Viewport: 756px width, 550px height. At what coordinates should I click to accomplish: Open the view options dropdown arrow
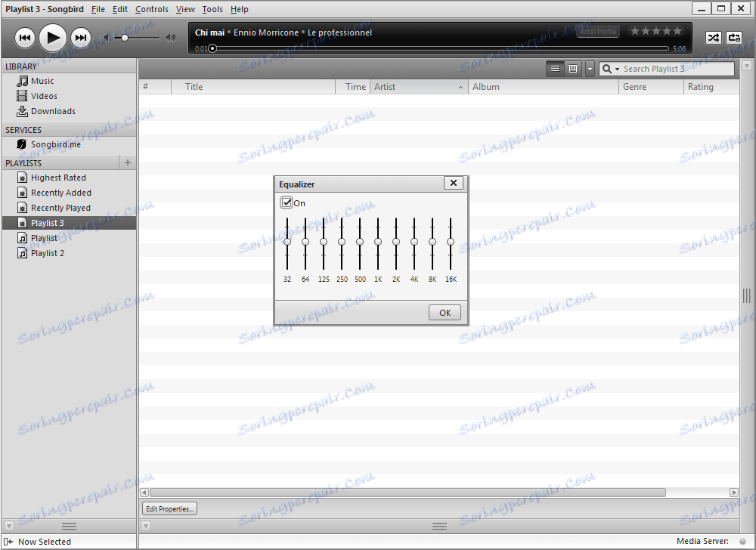pos(590,69)
